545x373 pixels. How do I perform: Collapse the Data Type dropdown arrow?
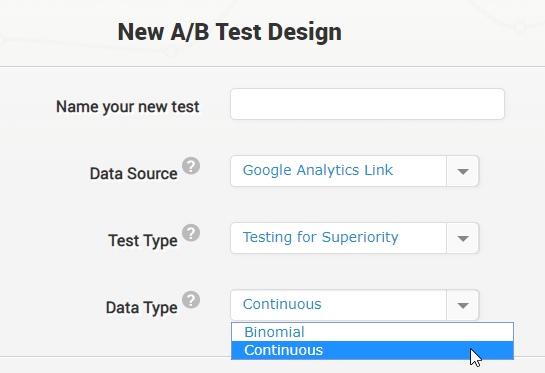(463, 305)
